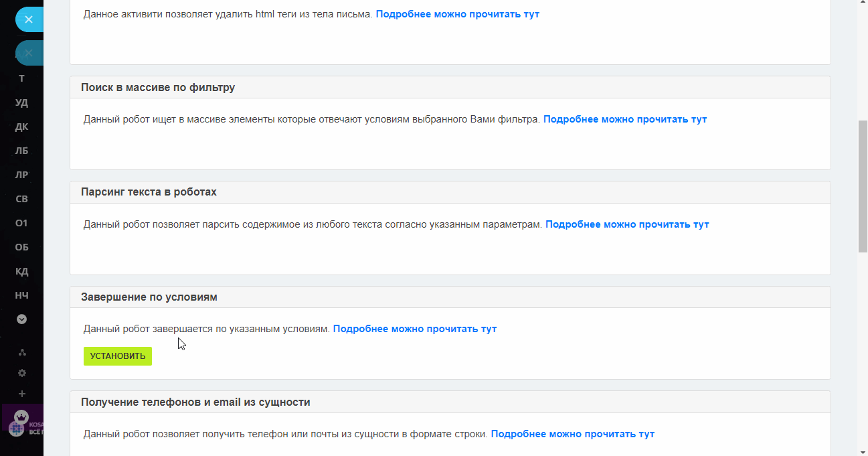Open settings gear in sidebar
Screen dimensions: 868x456
[22, 373]
